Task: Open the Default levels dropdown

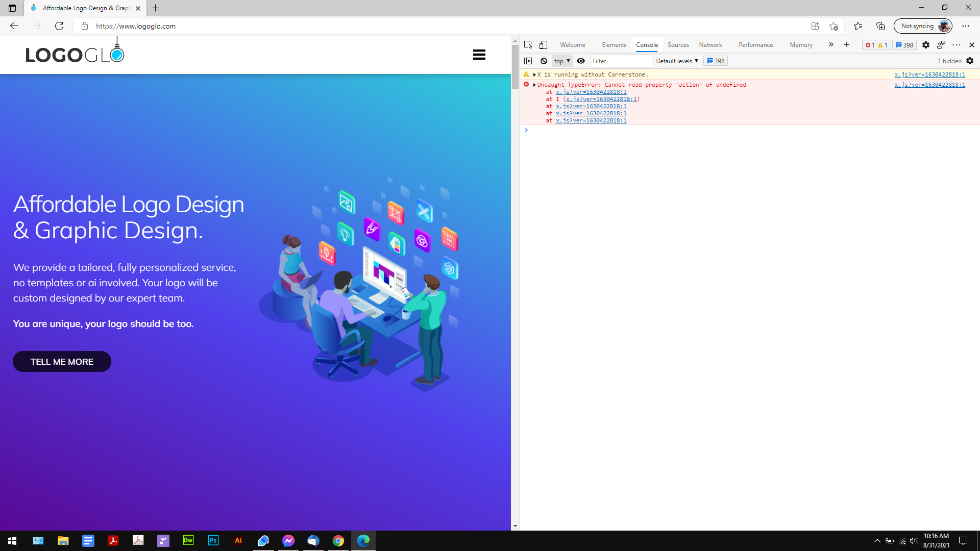Action: coord(677,61)
